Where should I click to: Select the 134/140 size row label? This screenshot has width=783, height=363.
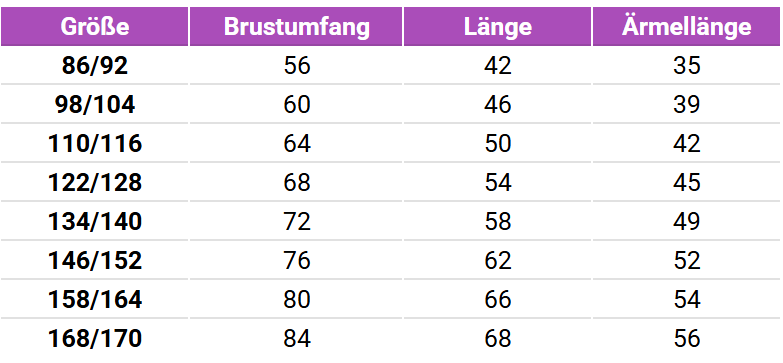[95, 222]
